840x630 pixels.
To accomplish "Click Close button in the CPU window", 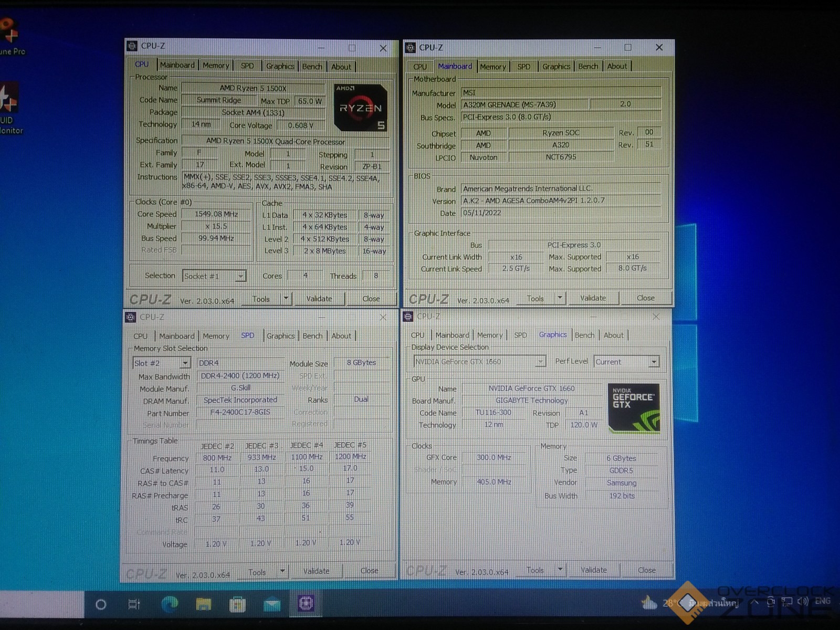I will (x=371, y=299).
